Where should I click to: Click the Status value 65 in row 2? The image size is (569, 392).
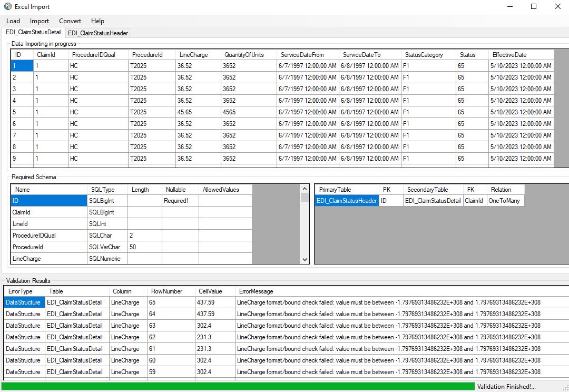coord(472,77)
